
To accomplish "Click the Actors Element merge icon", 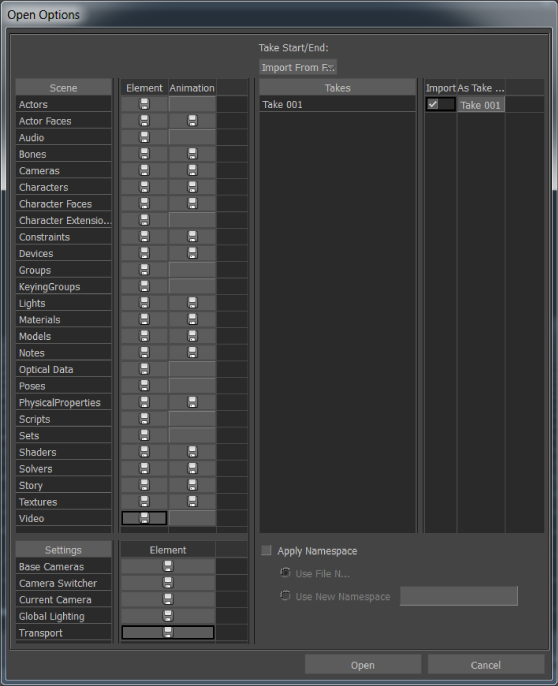I will tap(144, 104).
